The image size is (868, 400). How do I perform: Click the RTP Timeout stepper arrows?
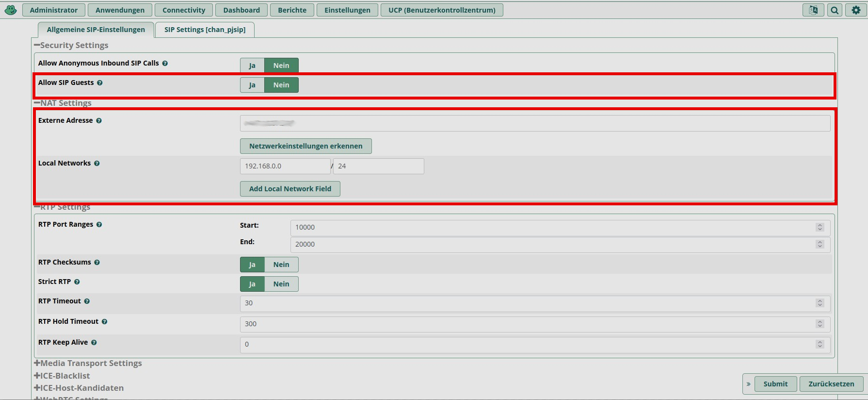(x=820, y=303)
